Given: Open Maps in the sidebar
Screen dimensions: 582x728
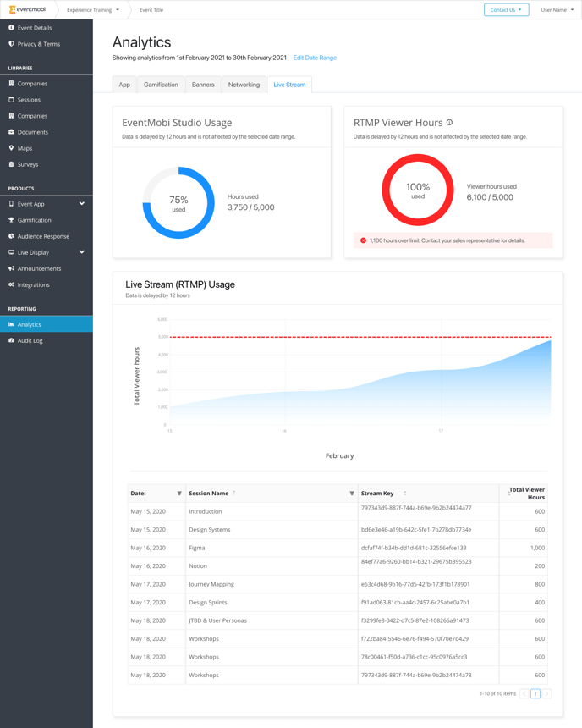Looking at the screenshot, I should tap(47, 148).
